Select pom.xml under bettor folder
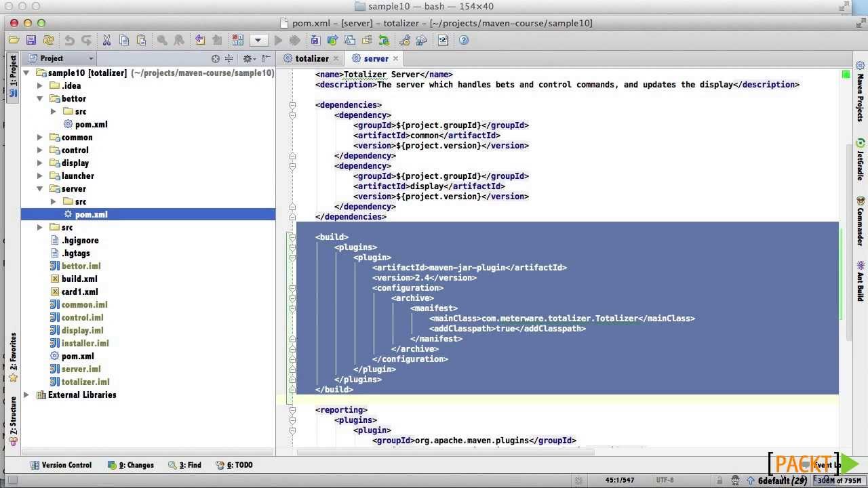Viewport: 868px width, 488px height. click(91, 125)
